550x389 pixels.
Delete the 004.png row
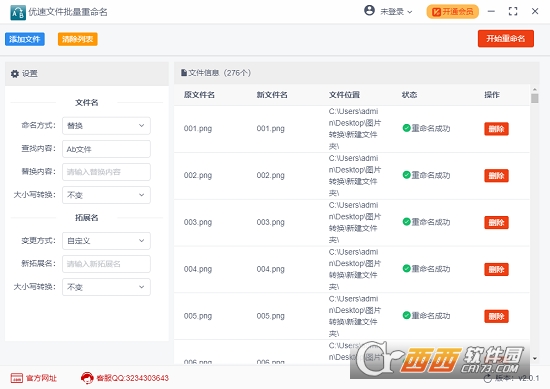pos(496,269)
